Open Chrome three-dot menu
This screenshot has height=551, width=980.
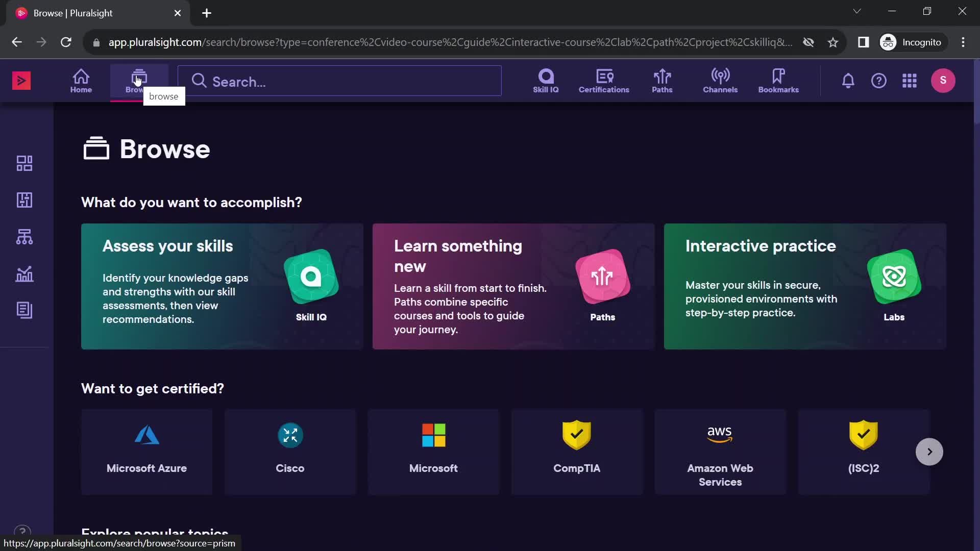click(x=963, y=42)
